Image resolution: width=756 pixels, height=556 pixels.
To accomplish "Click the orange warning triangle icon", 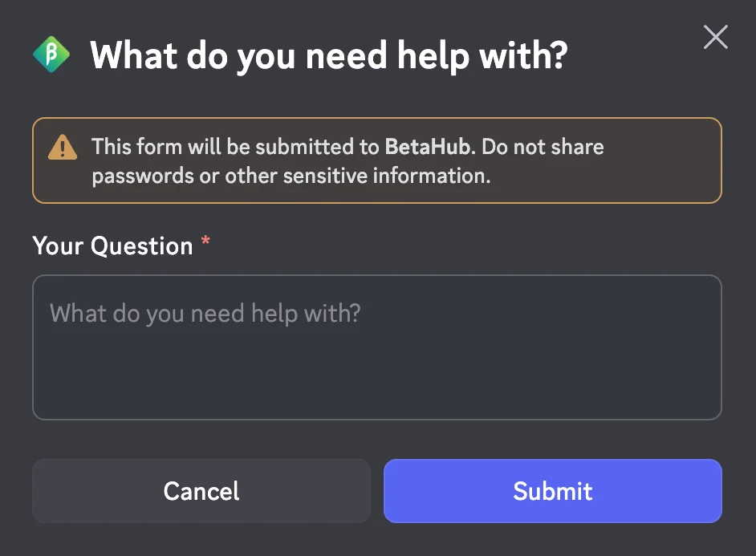I will [63, 148].
